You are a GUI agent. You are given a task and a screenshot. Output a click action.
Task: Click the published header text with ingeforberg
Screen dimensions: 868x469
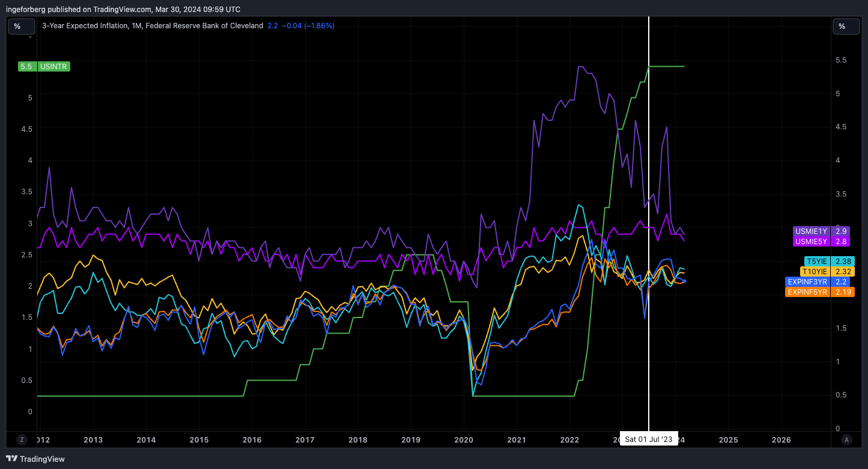pyautogui.click(x=124, y=9)
